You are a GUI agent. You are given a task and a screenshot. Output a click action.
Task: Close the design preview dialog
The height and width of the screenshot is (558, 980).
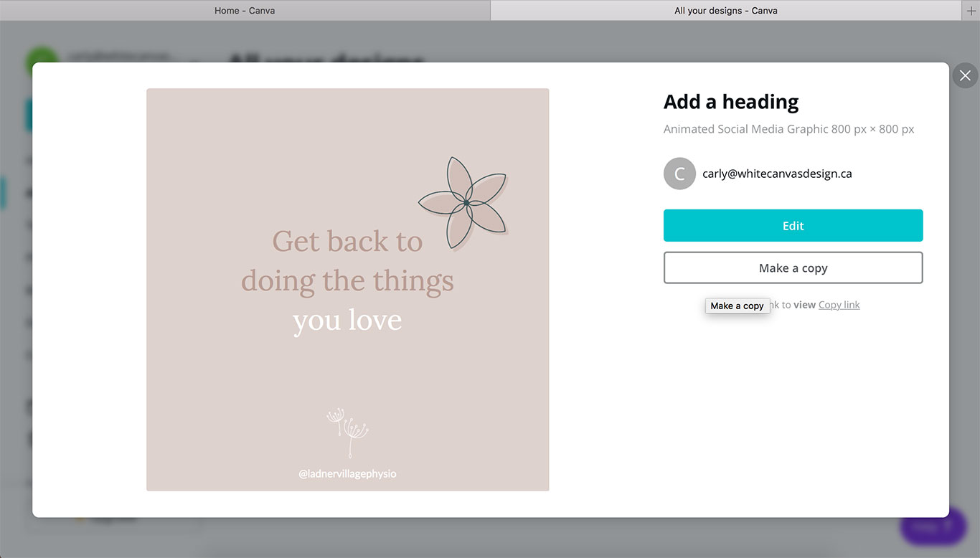tap(965, 75)
